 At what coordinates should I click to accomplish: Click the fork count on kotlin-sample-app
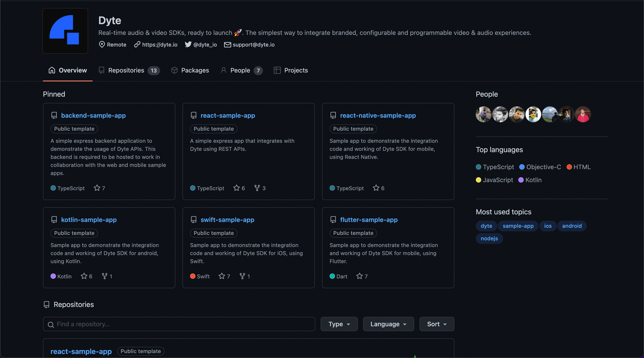[107, 276]
